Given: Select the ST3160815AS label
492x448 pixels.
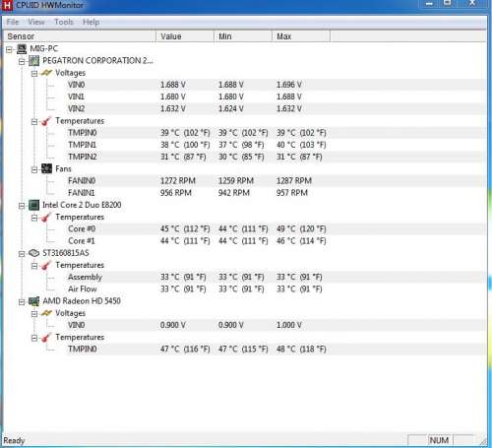Looking at the screenshot, I should click(x=66, y=253).
